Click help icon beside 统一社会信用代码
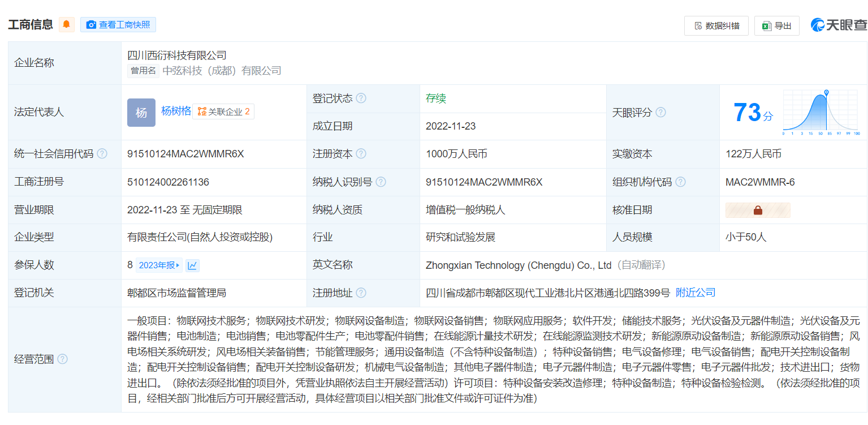This screenshot has width=868, height=425. pos(102,154)
